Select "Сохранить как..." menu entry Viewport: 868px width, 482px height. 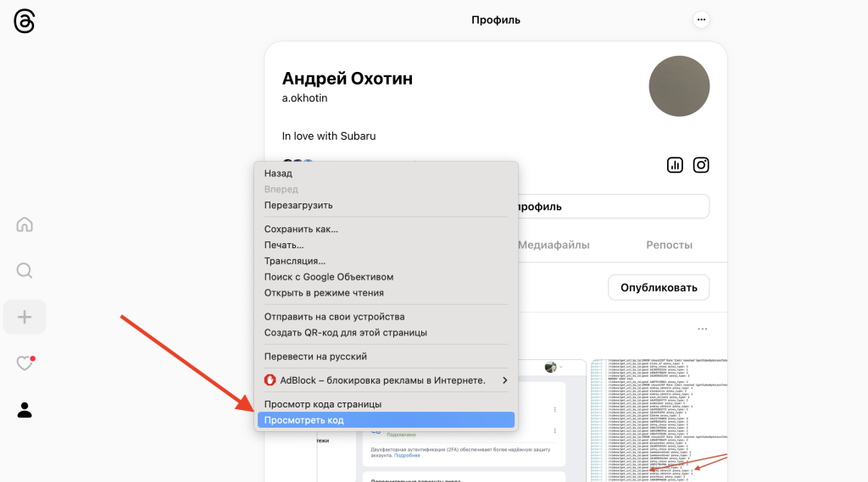pos(301,229)
